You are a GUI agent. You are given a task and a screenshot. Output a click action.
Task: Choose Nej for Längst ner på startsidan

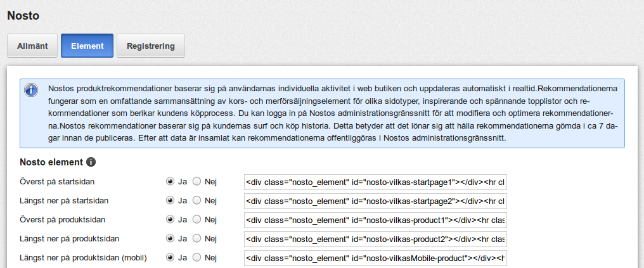click(x=196, y=200)
